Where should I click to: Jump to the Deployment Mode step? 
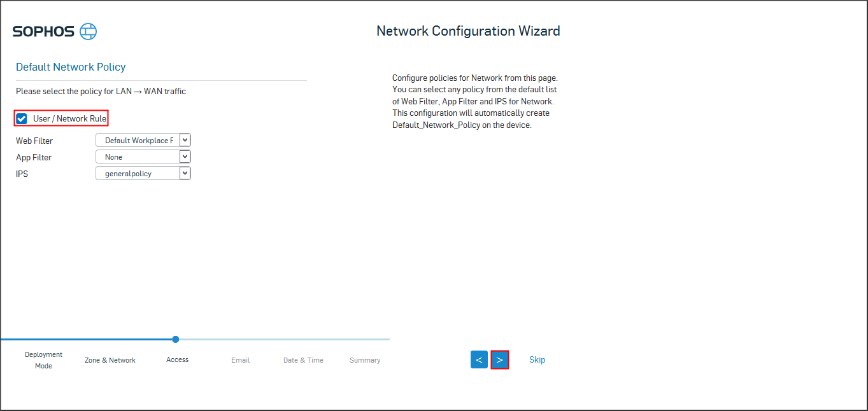coord(43,360)
